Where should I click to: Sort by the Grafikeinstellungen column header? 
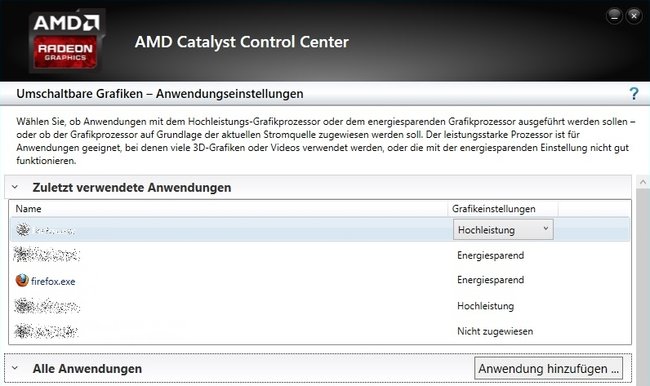click(494, 209)
